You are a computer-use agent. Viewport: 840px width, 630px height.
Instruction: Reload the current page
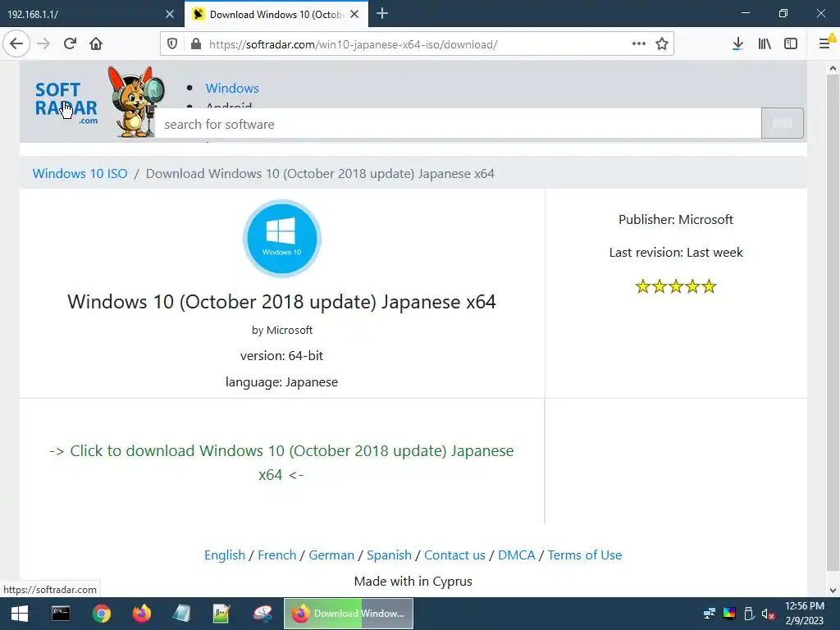[70, 43]
